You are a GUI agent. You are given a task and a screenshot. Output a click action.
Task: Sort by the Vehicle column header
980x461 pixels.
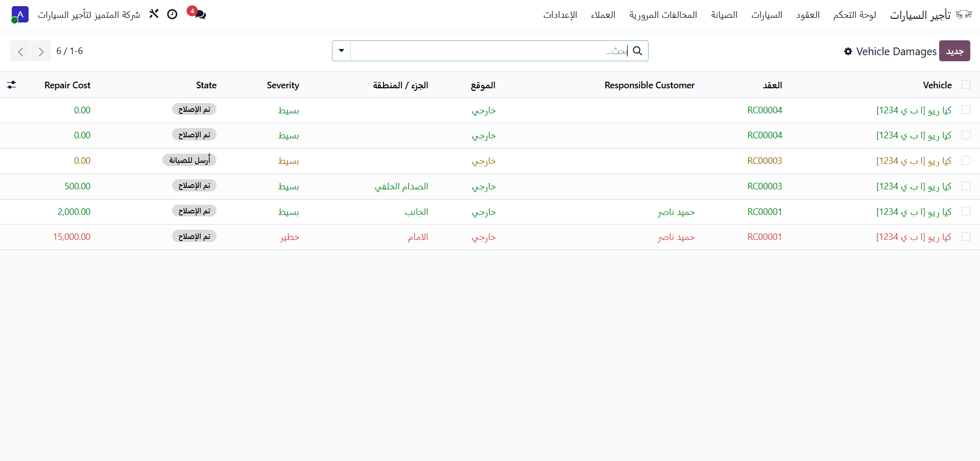(x=937, y=85)
